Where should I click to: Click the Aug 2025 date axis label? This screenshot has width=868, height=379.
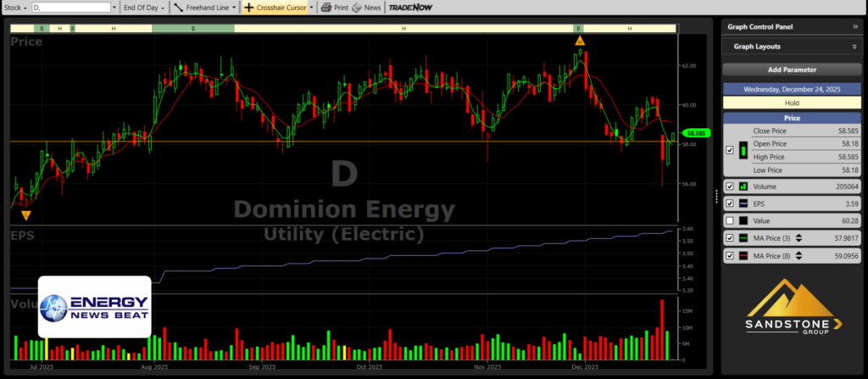tap(154, 367)
